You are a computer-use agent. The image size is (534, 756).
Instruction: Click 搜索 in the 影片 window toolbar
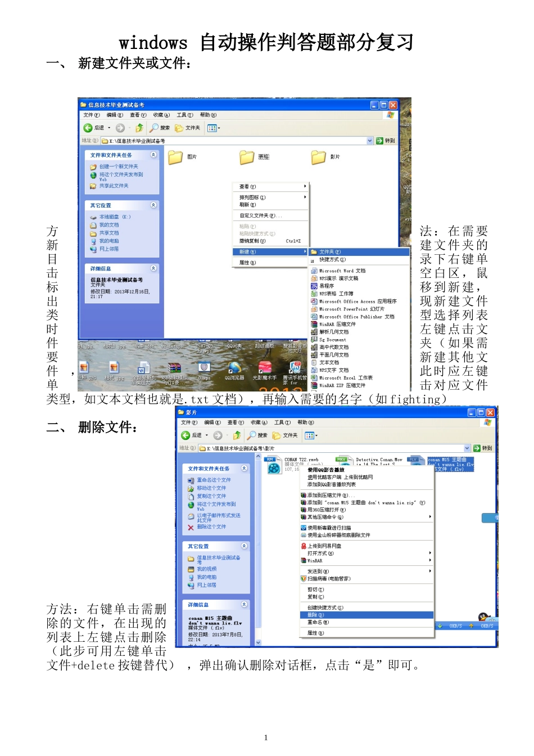257,435
